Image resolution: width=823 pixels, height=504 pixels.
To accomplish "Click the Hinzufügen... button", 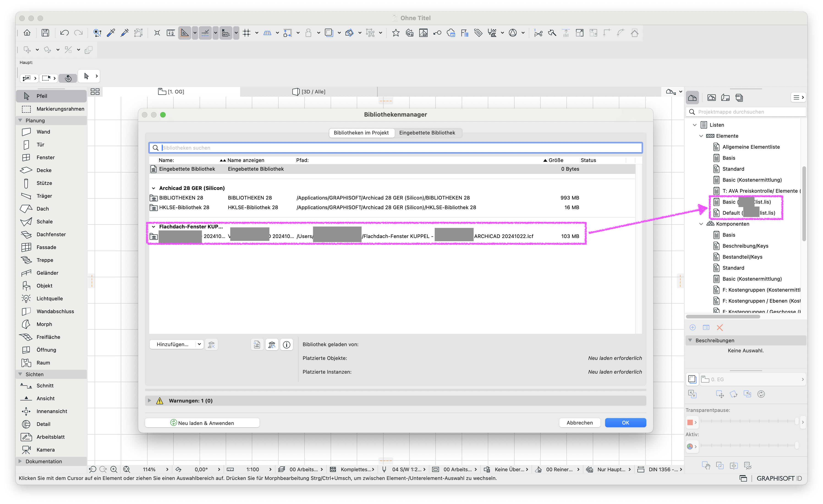I will tap(172, 345).
